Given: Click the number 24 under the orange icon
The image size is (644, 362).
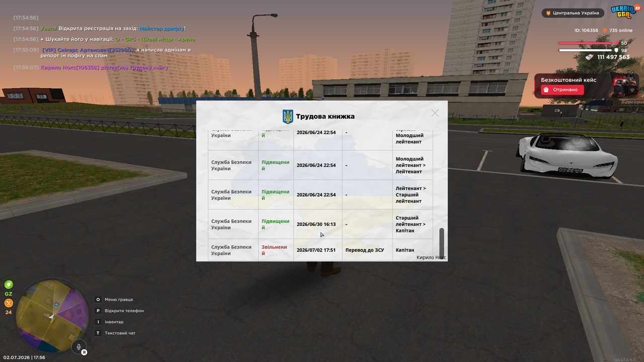Looking at the screenshot, I should [x=9, y=312].
